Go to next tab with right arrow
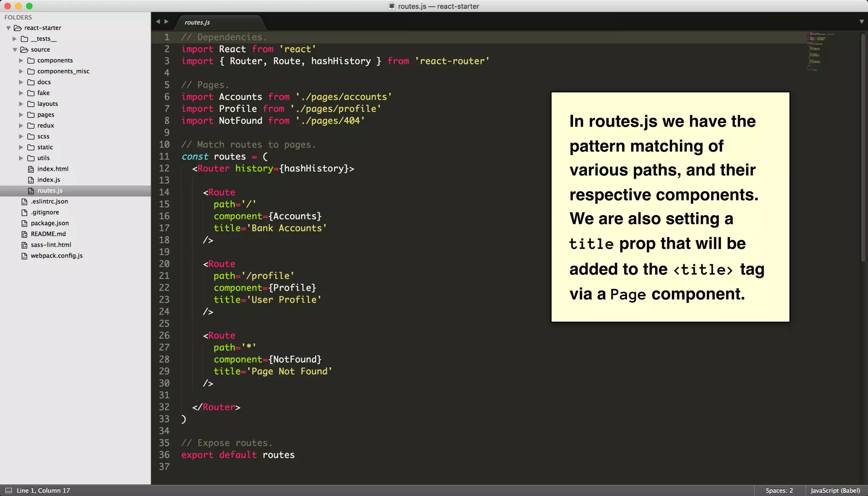 click(167, 22)
